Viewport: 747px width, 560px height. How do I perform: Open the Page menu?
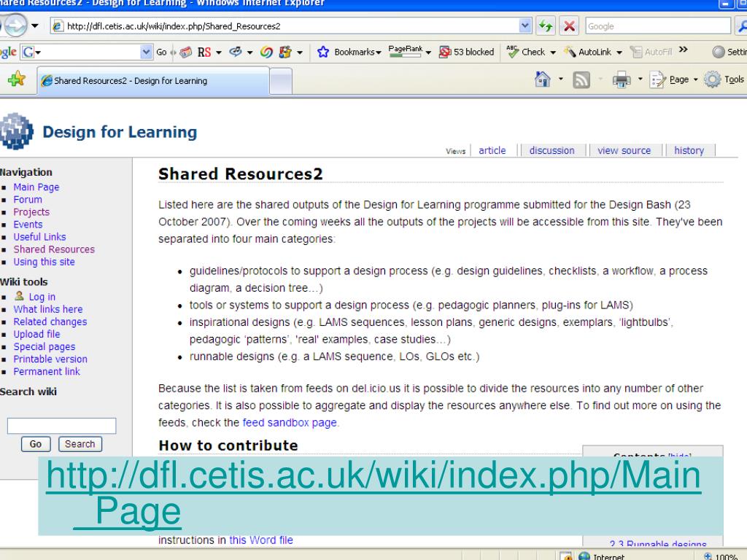(673, 79)
